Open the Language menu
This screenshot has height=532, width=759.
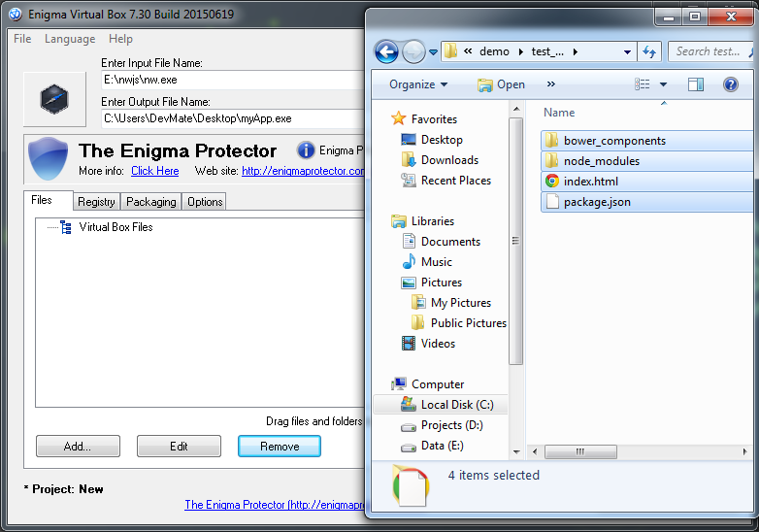pos(70,39)
